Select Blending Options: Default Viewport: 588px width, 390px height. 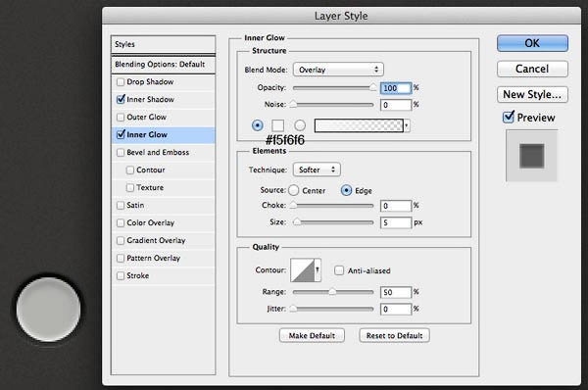[x=163, y=64]
